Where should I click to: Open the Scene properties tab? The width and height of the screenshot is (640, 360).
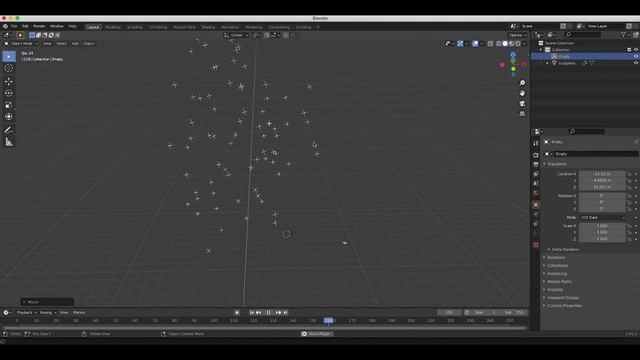click(x=536, y=183)
